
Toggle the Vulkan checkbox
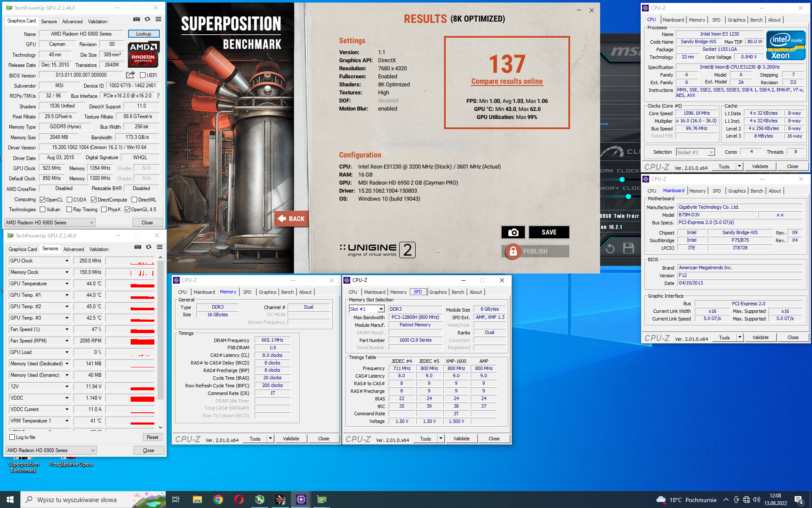pos(42,210)
